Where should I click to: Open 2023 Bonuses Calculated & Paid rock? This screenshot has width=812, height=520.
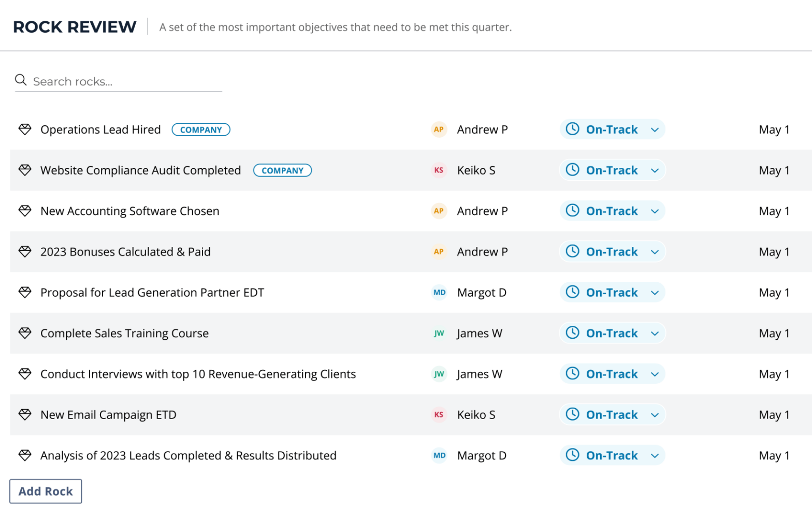[x=125, y=252]
